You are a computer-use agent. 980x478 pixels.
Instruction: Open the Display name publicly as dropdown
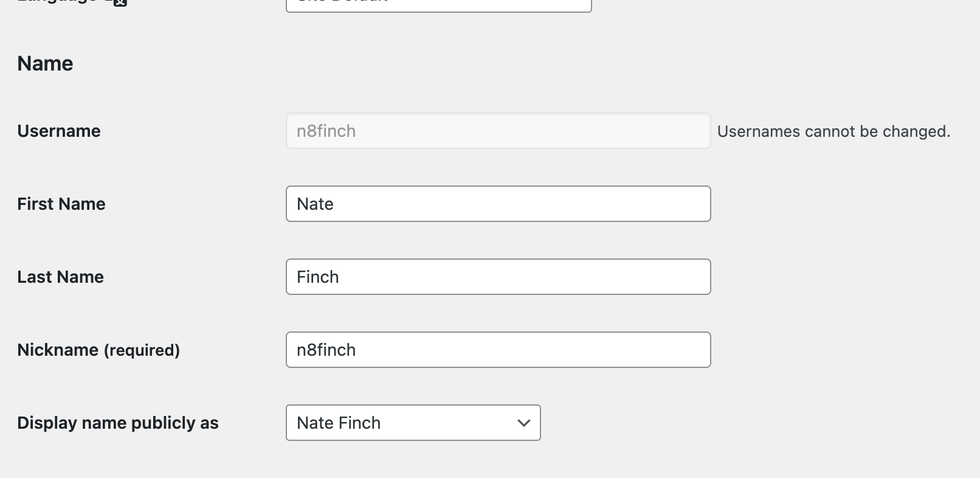pyautogui.click(x=413, y=423)
